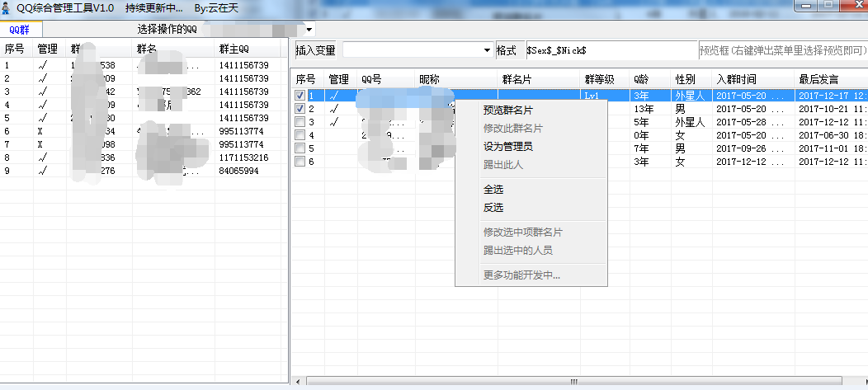Click the 管理 check mark in member row 3
Viewport: 868px width, 390px height.
click(x=333, y=122)
